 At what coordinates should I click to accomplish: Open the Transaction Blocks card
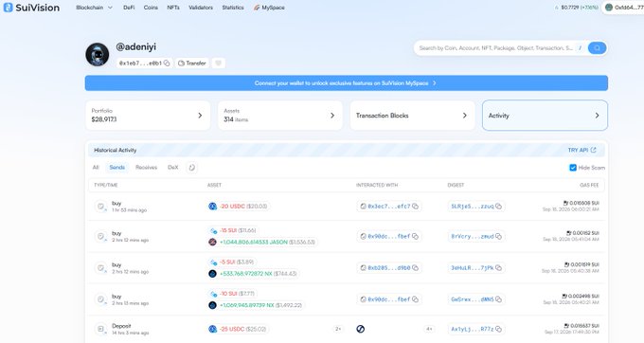(x=412, y=116)
